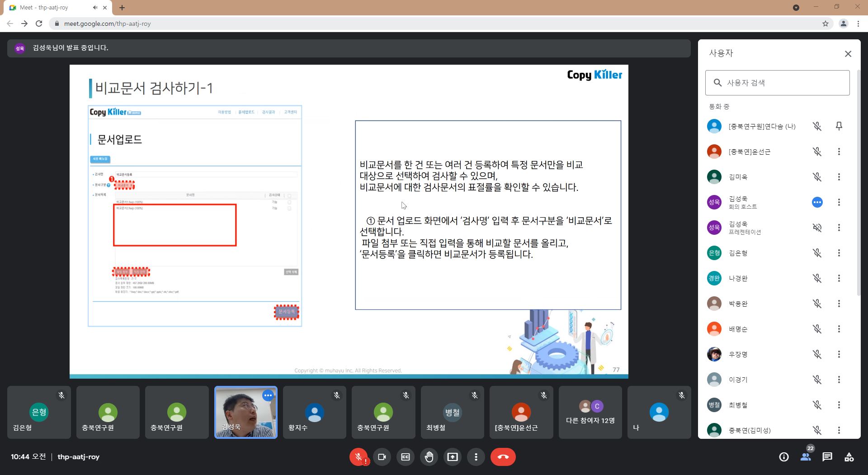868x475 pixels.
Task: Turn on captions with the CC button
Action: tap(406, 457)
